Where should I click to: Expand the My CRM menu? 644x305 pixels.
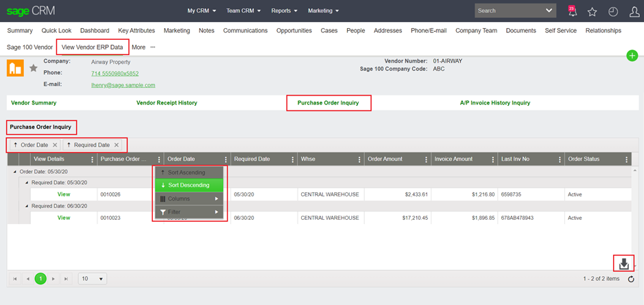click(x=202, y=11)
